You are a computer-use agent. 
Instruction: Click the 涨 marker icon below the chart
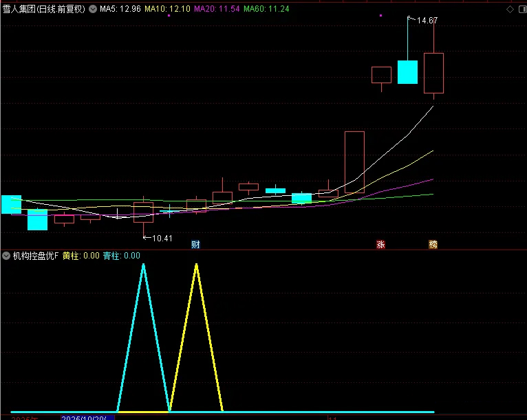coord(380,244)
